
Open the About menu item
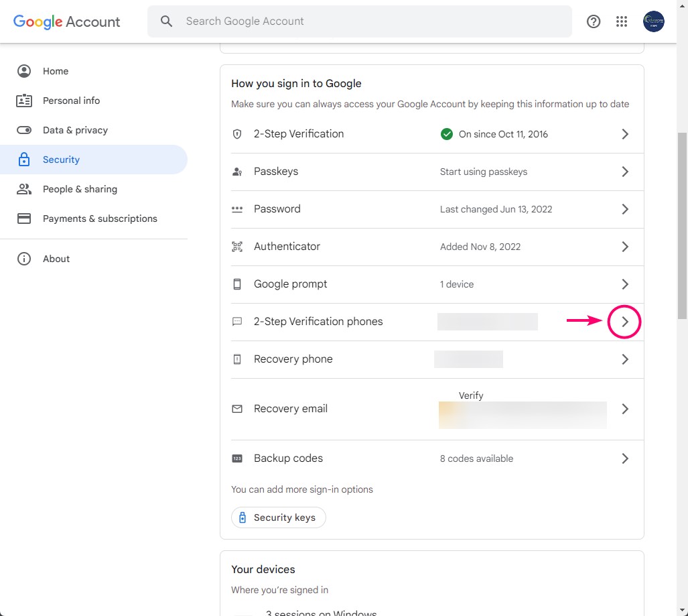[94, 259]
